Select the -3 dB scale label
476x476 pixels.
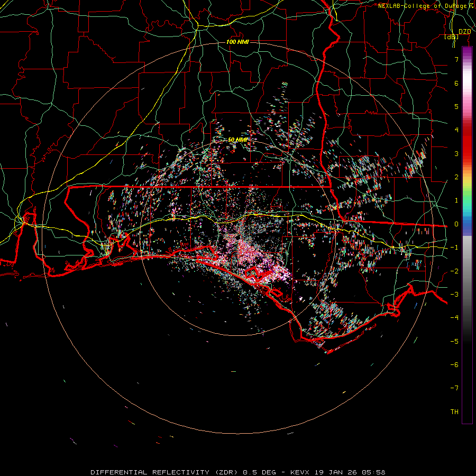coord(454,295)
